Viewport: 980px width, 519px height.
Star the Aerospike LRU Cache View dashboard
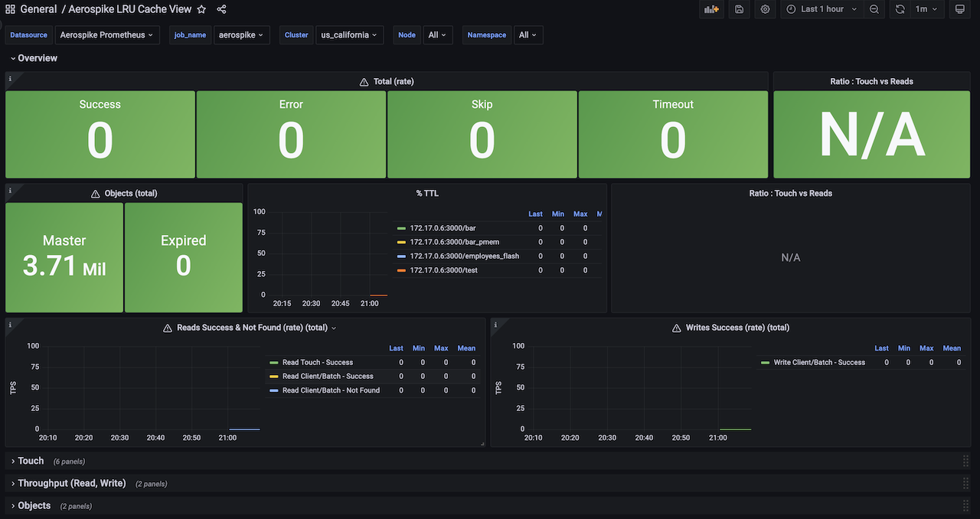201,9
